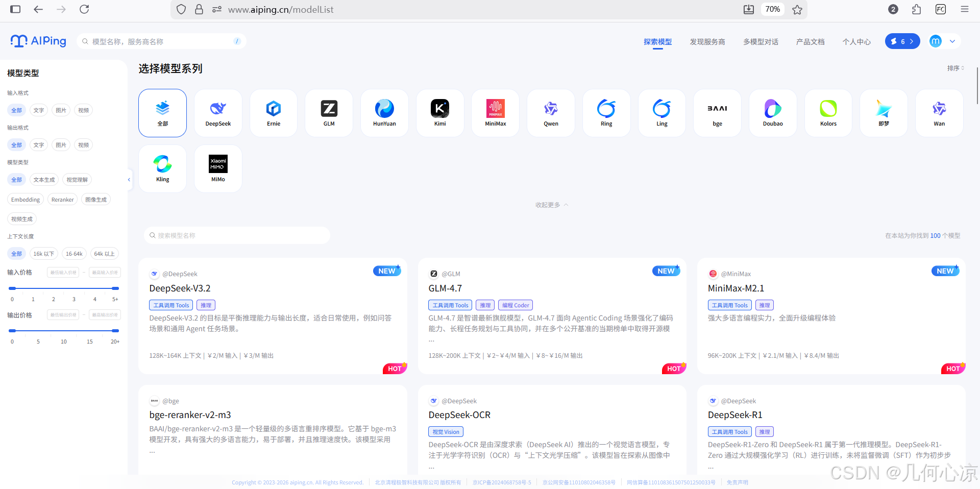Open the AIPing logo home link
This screenshot has width=980, height=489.
click(38, 41)
